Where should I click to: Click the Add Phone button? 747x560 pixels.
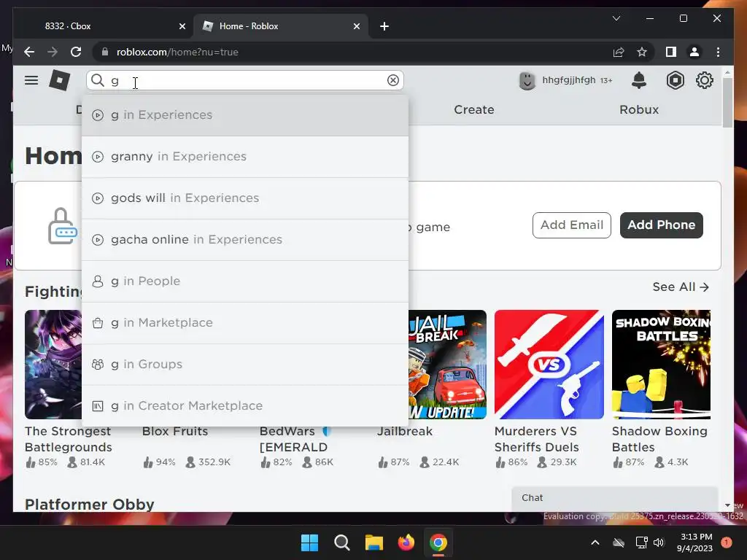(661, 225)
